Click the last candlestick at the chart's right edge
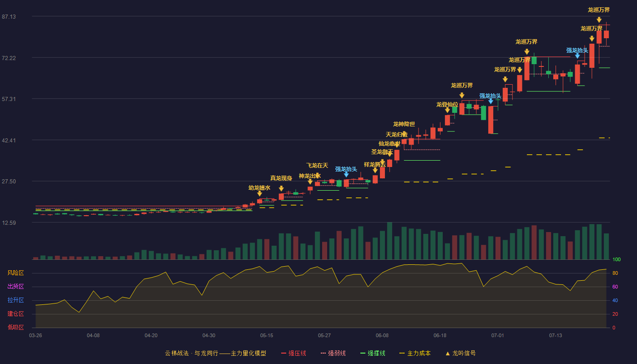The image size is (637, 364). coord(606,34)
